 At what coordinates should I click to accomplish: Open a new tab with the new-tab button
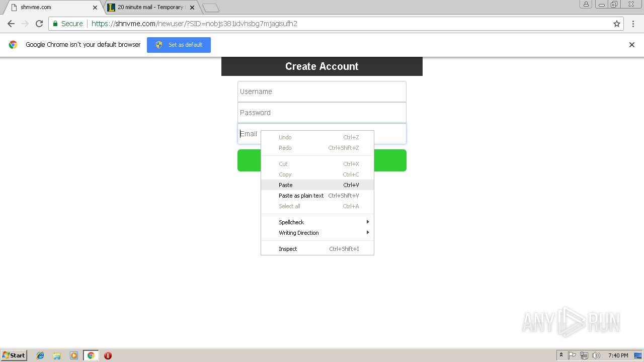tap(211, 8)
